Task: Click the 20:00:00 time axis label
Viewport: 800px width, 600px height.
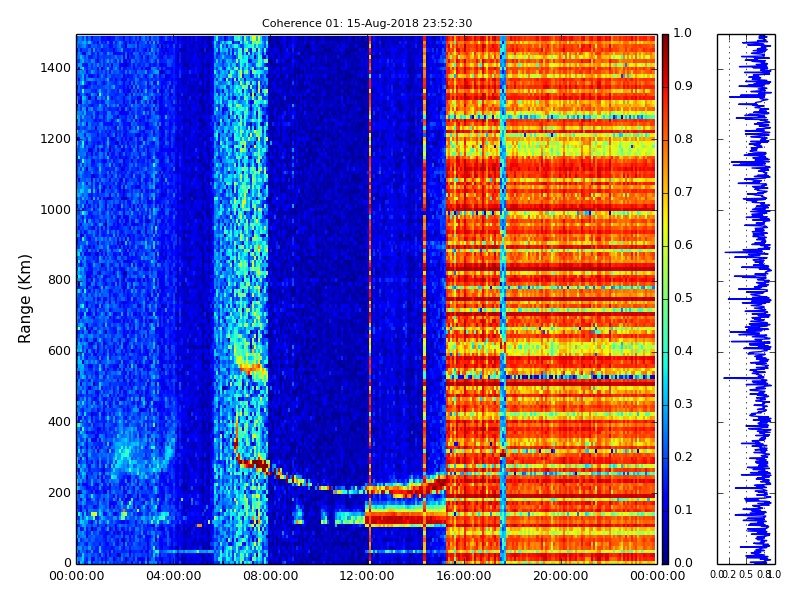Action: 561,577
